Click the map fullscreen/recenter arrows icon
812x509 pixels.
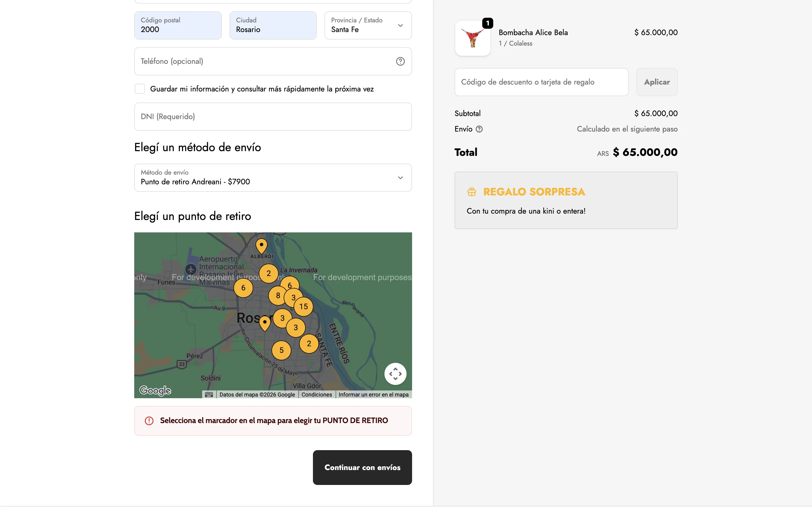395,374
